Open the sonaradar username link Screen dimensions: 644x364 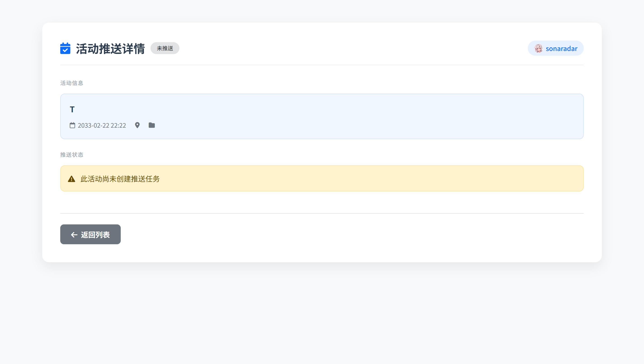561,48
